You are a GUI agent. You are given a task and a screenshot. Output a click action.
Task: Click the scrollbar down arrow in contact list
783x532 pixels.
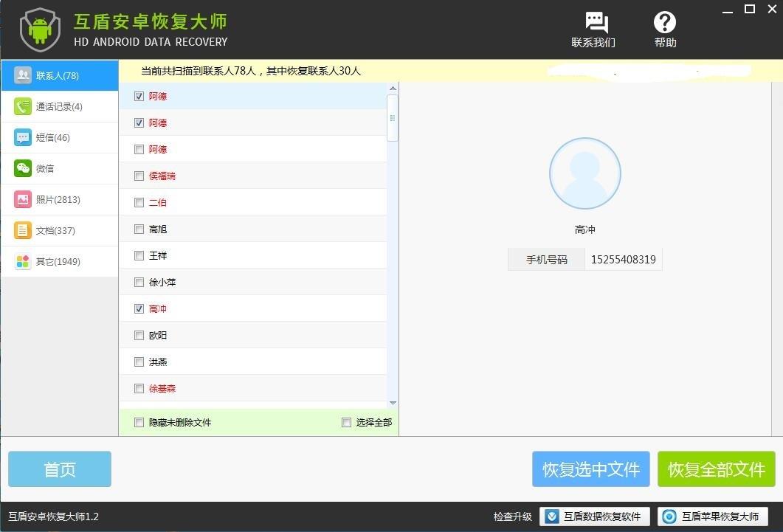[393, 403]
